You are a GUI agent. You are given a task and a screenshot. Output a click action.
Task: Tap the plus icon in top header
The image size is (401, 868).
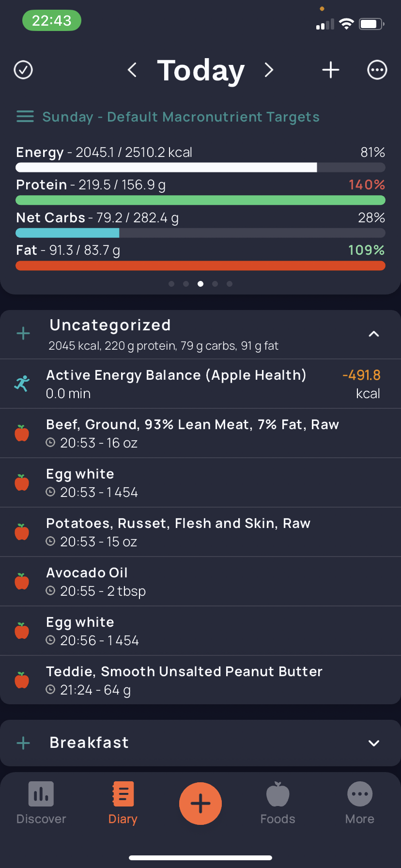coord(331,70)
